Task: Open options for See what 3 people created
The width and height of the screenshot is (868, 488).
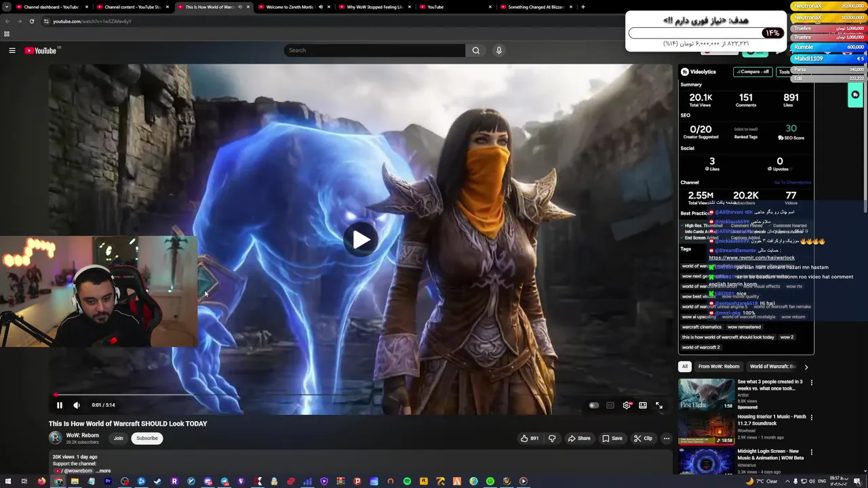Action: pyautogui.click(x=812, y=383)
